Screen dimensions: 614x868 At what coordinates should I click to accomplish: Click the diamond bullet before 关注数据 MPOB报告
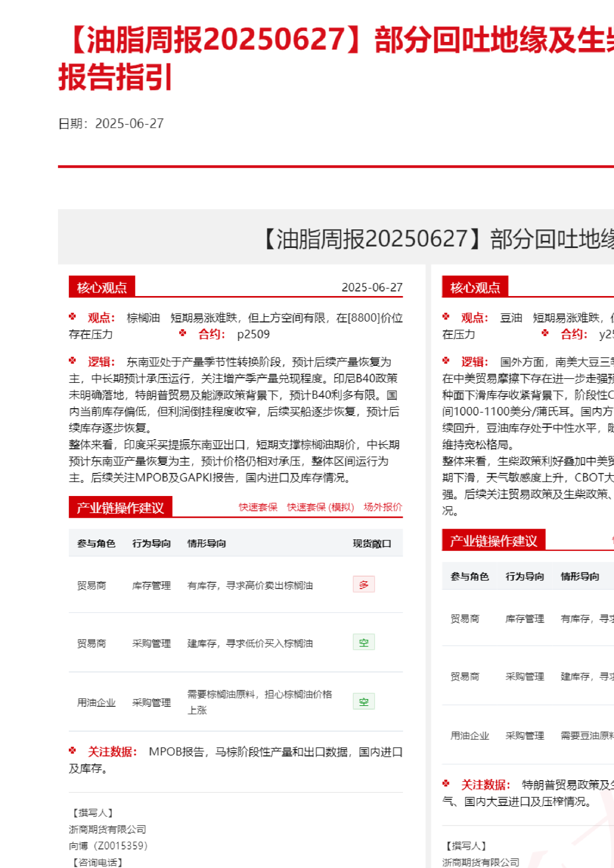[72, 751]
